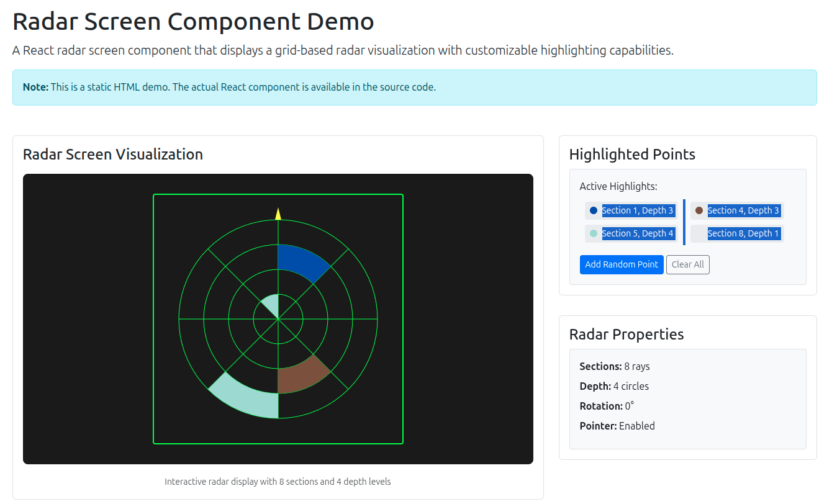
Task: Click the brown dot beside Section 4, Depth 3
Action: [x=699, y=210]
